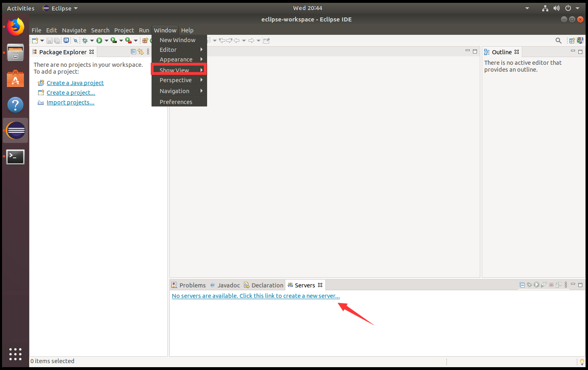Open the Show View submenu
The image size is (588, 370).
(179, 70)
